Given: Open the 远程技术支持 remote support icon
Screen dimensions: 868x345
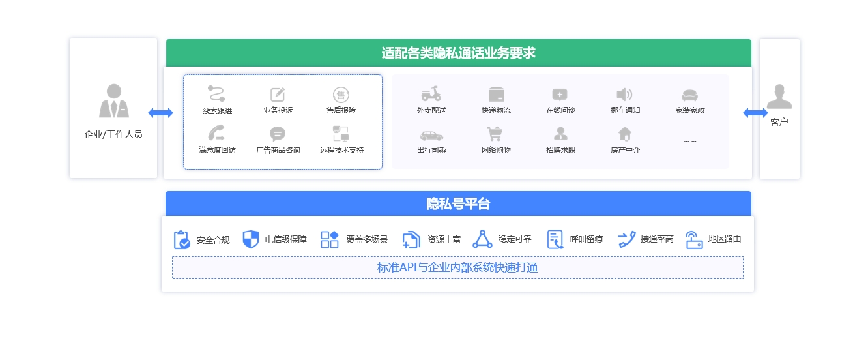Looking at the screenshot, I should click(x=341, y=134).
